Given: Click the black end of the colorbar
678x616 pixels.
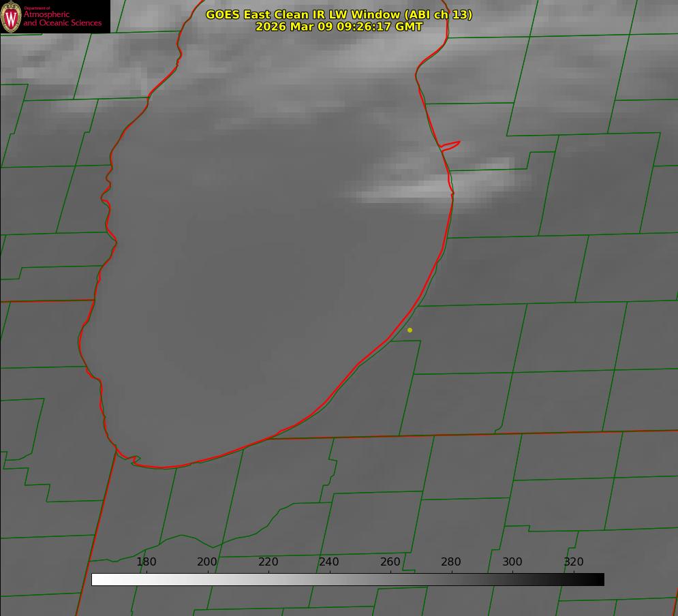Looking at the screenshot, I should [598, 580].
